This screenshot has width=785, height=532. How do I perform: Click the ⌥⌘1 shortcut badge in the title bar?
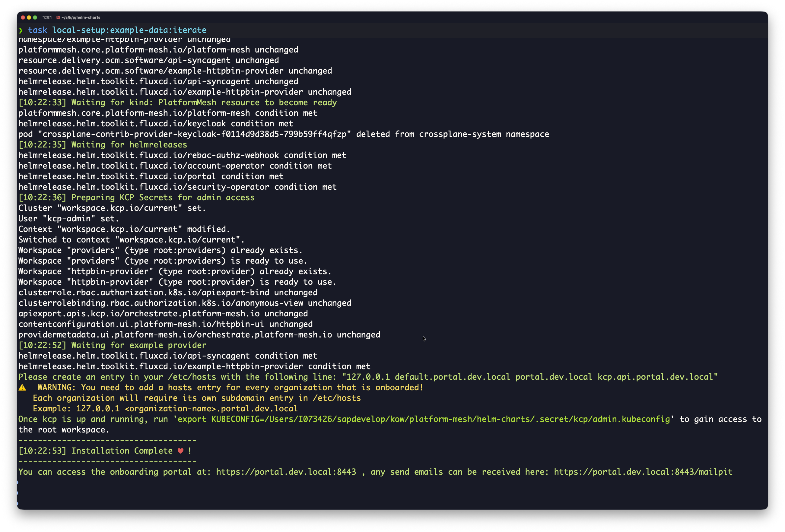47,17
